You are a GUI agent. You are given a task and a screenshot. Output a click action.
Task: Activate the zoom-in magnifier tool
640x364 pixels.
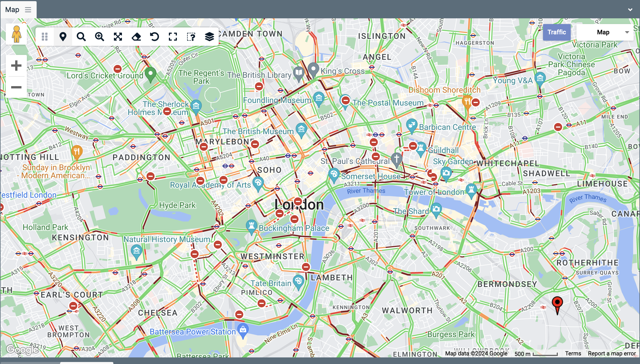click(100, 37)
